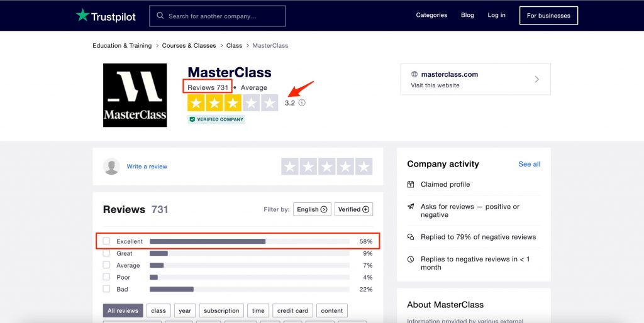This screenshot has height=323, width=644.
Task: Go to Class breadcrumb
Action: pyautogui.click(x=234, y=45)
